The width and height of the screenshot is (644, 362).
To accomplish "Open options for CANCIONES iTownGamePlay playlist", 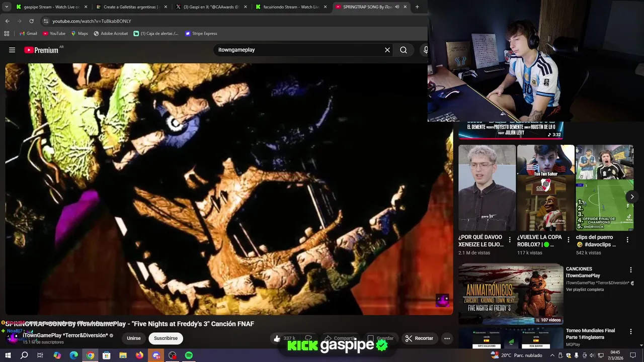I will pos(630,270).
